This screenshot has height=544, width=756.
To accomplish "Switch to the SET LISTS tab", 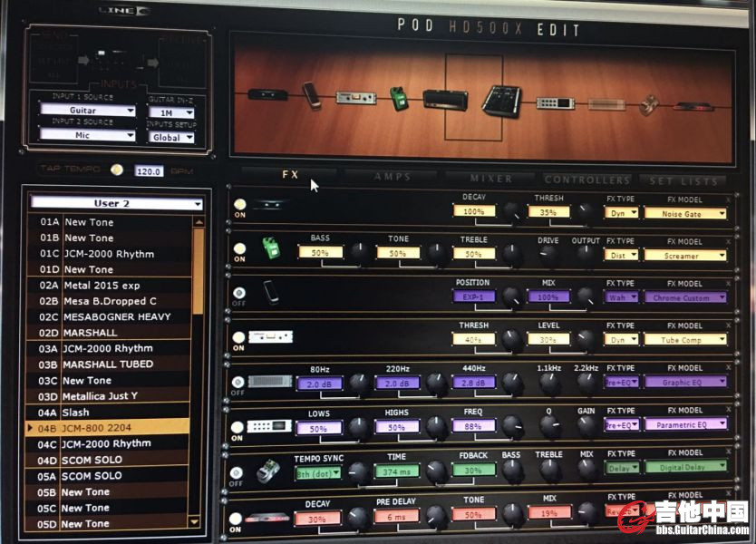I will pos(683,181).
